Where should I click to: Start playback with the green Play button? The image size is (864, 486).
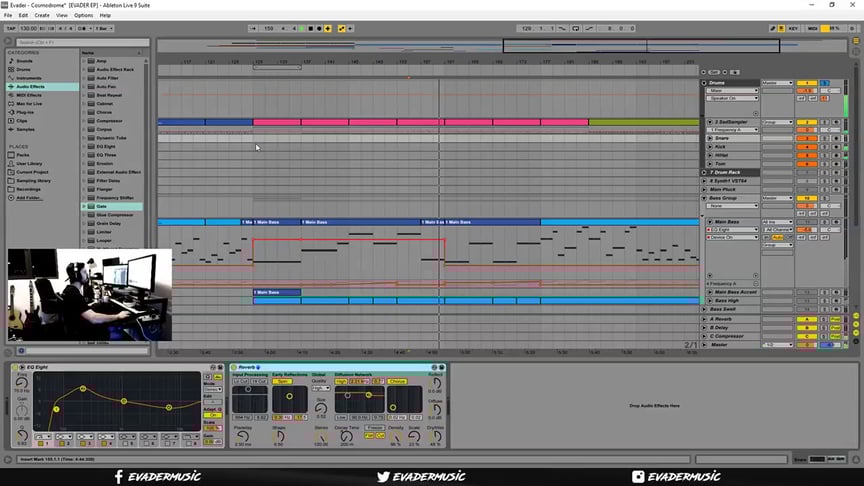[x=301, y=28]
